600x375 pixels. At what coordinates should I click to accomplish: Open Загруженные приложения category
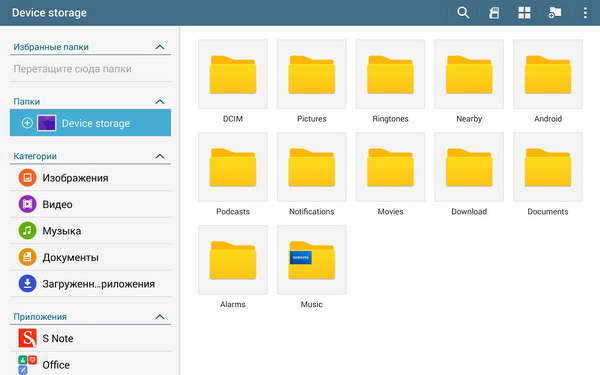(x=90, y=284)
